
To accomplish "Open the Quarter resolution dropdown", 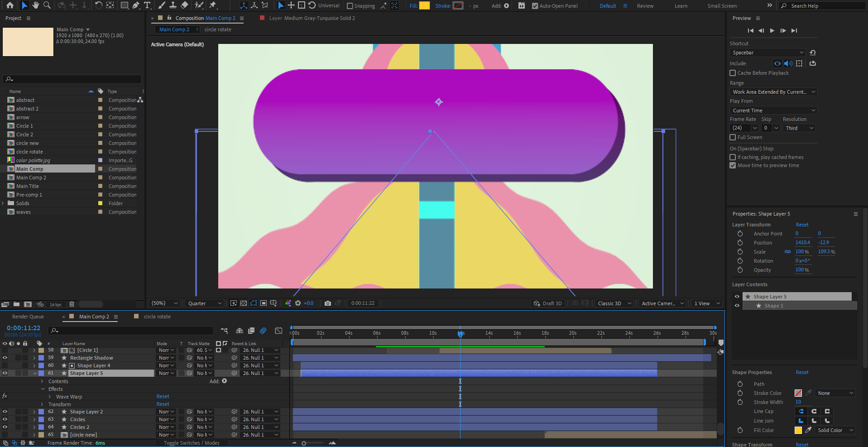I will [204, 303].
